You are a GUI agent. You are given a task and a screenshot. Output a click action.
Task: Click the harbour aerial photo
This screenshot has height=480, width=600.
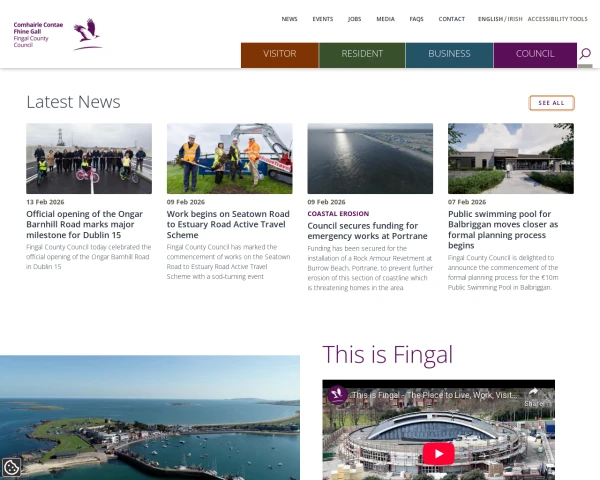coord(150,418)
